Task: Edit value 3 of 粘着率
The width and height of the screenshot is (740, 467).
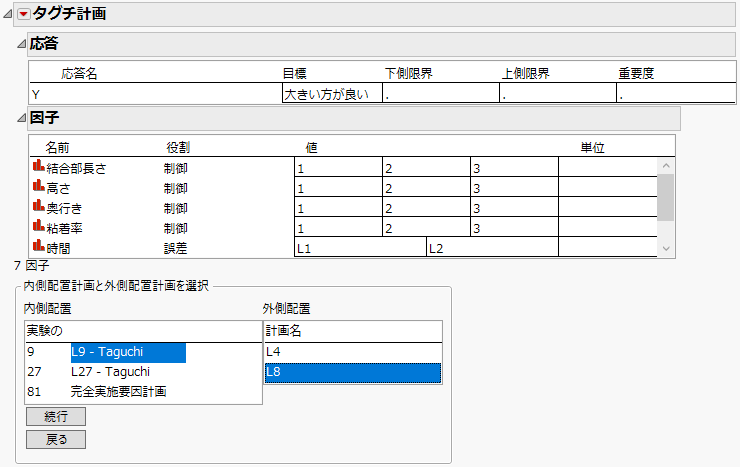Action: (514, 227)
